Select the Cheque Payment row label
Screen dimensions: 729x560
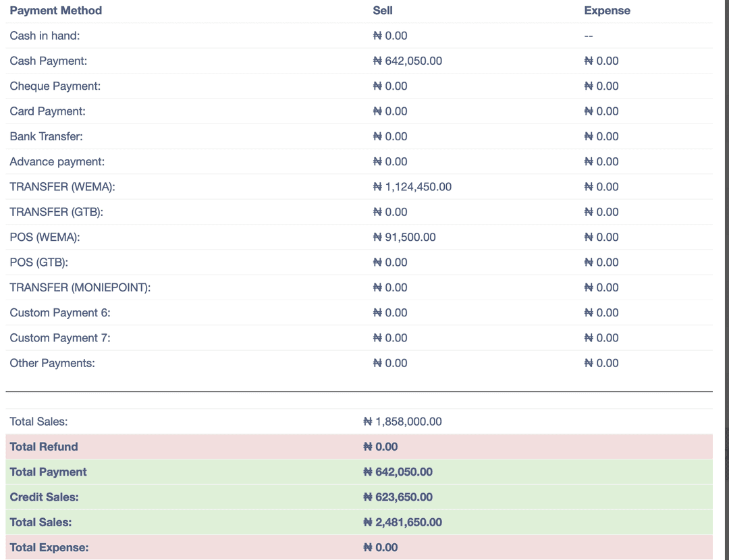pos(55,86)
